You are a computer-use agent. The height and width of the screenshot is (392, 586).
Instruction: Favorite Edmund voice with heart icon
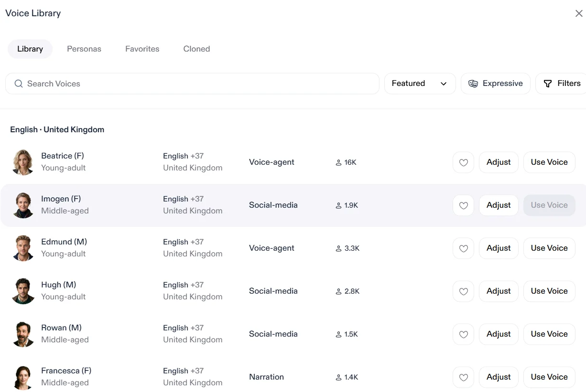pyautogui.click(x=463, y=248)
